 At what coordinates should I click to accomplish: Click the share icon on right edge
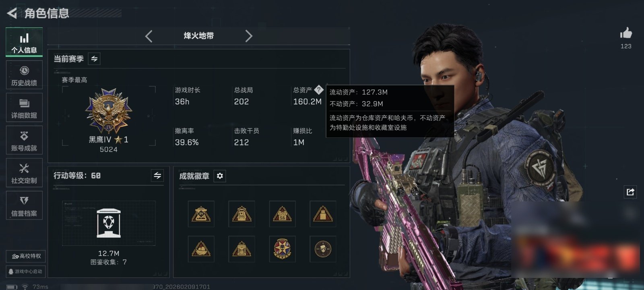(x=630, y=192)
